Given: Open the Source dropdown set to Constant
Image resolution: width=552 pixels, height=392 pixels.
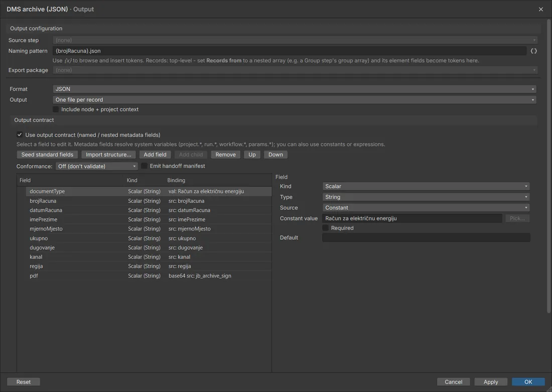Looking at the screenshot, I should tap(426, 208).
